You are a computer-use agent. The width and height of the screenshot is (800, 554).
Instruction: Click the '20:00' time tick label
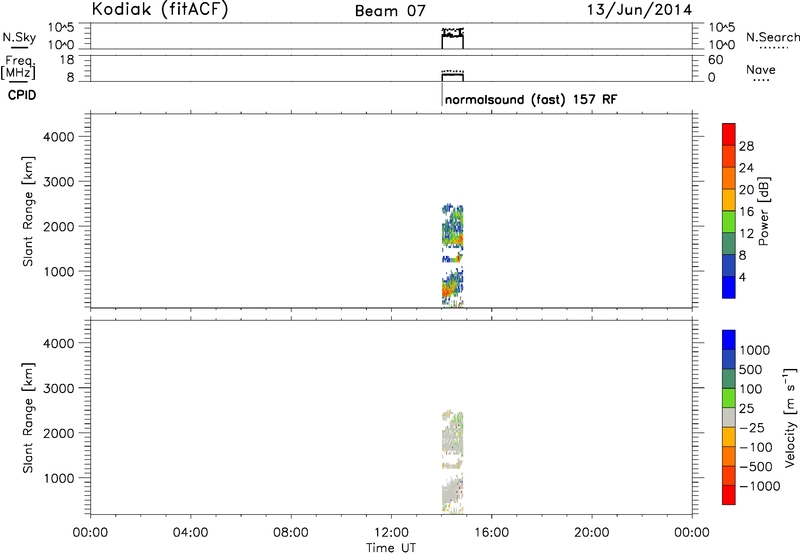click(591, 533)
